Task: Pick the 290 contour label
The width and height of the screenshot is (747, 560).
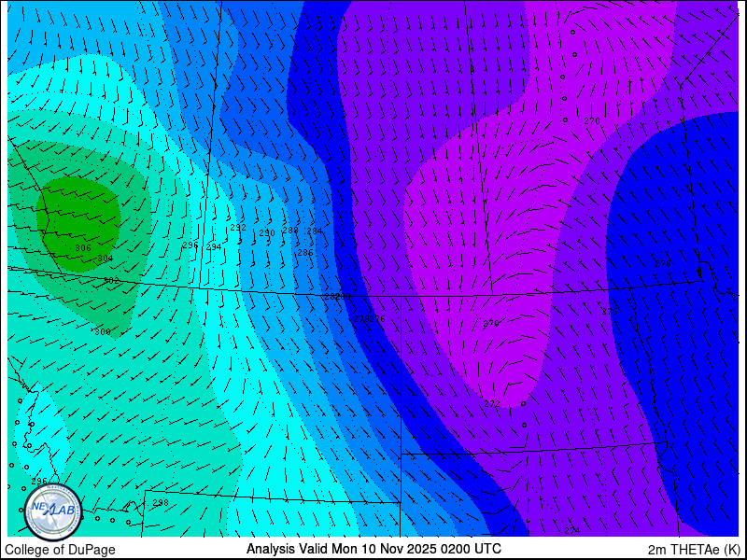Action: 267,232
